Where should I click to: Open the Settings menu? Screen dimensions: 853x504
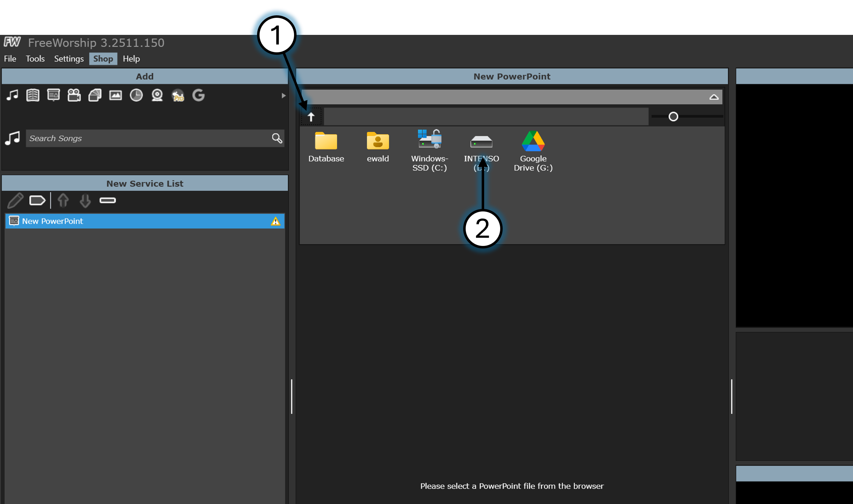pos(69,59)
